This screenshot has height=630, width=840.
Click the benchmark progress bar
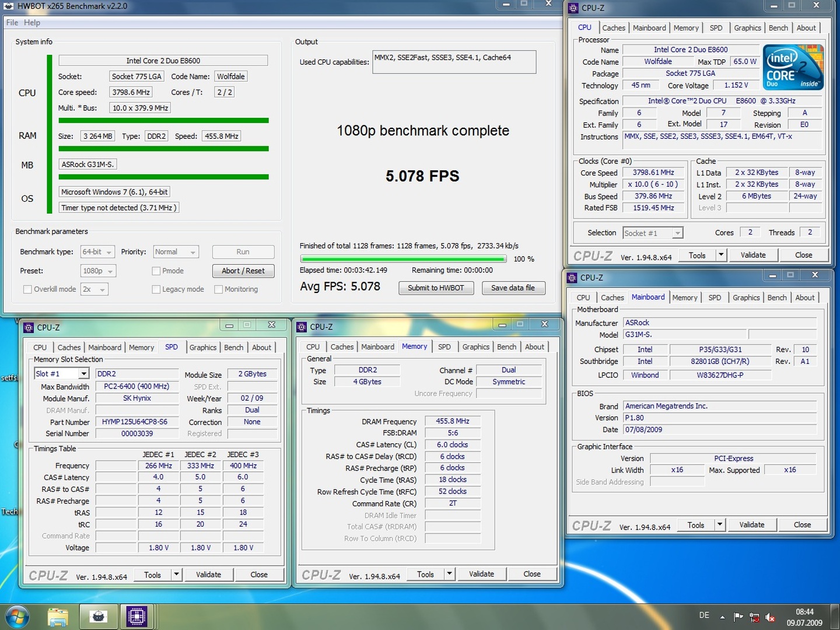(x=403, y=259)
